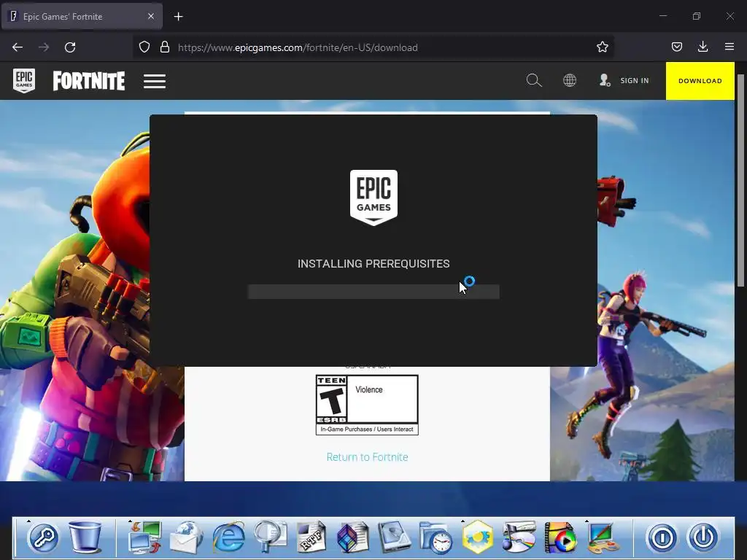Open the hamburger navigation menu on Fortnite site
This screenshot has width=747, height=560.
[155, 81]
